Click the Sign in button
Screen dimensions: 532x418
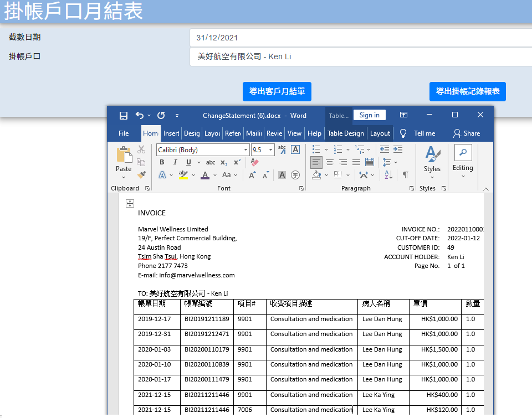[370, 115]
